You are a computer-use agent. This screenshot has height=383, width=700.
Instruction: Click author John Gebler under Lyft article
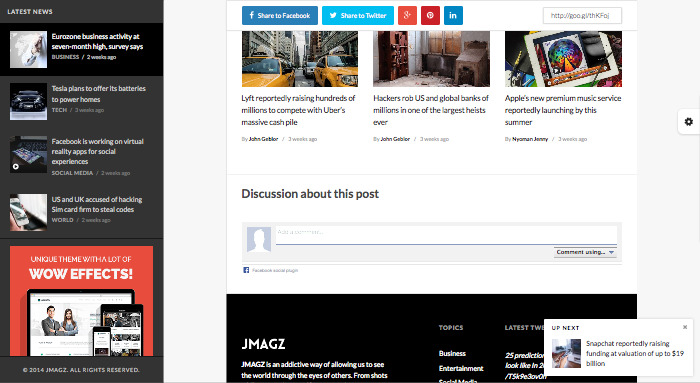click(263, 139)
